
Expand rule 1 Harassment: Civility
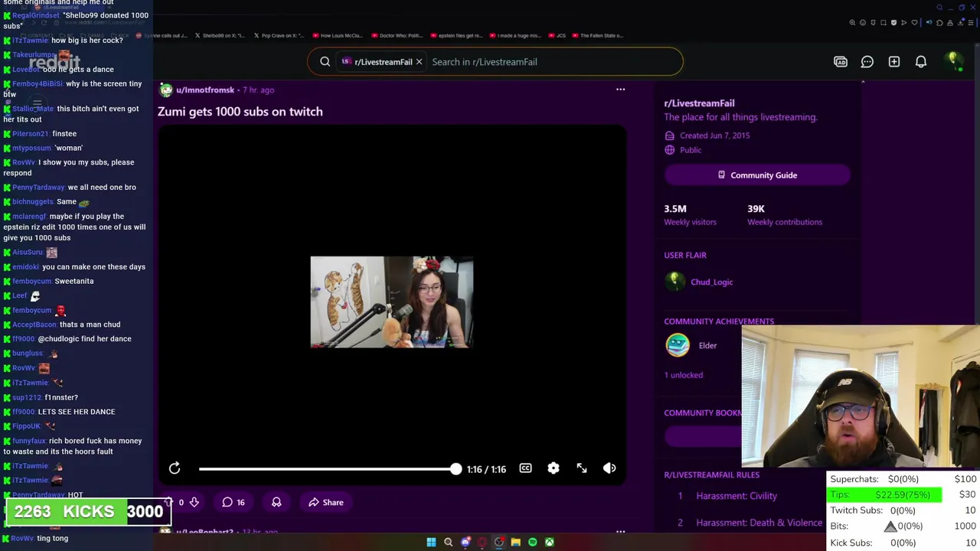pyautogui.click(x=737, y=496)
